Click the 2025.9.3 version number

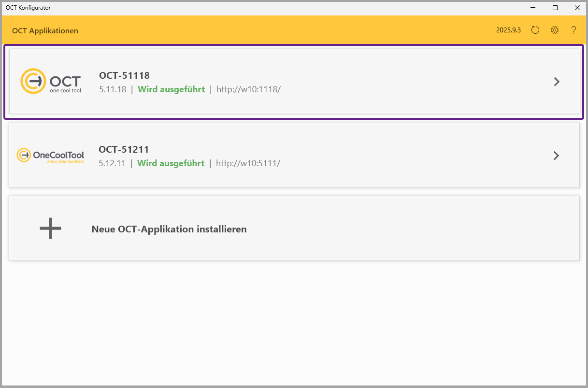pyautogui.click(x=508, y=30)
